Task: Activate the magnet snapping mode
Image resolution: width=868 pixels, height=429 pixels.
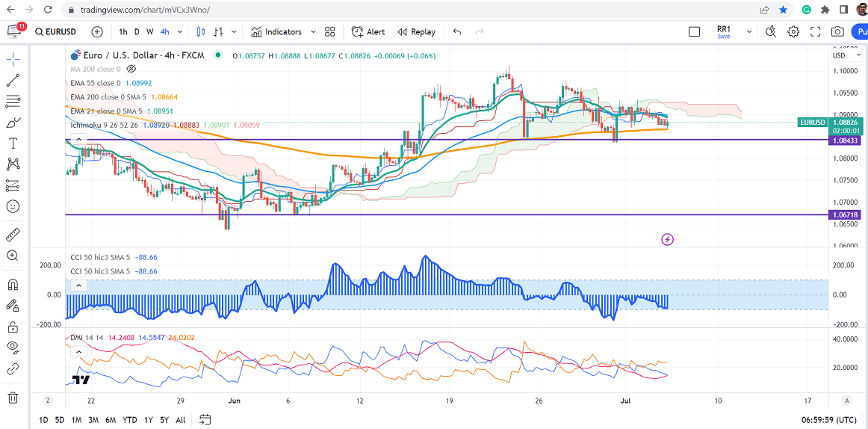Action: point(13,285)
